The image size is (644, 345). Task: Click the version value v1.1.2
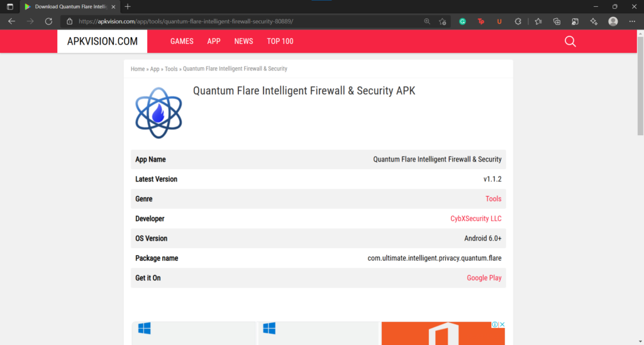coord(492,179)
